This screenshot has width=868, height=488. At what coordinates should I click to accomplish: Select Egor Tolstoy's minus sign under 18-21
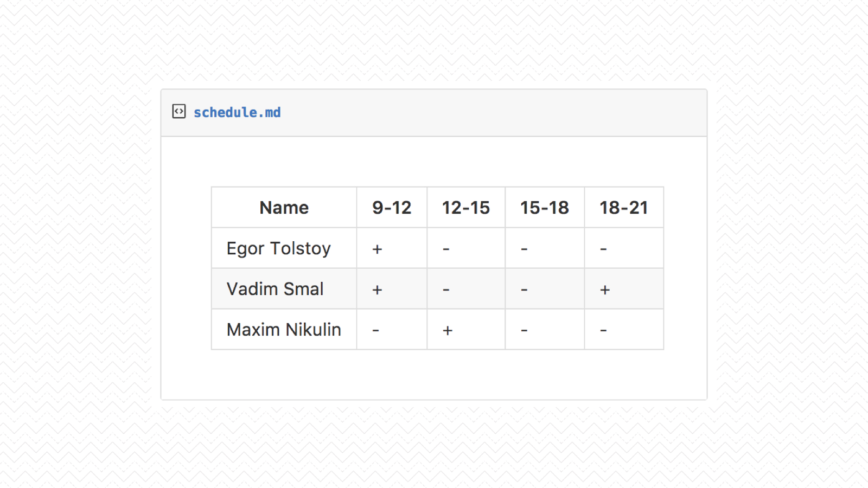click(603, 249)
